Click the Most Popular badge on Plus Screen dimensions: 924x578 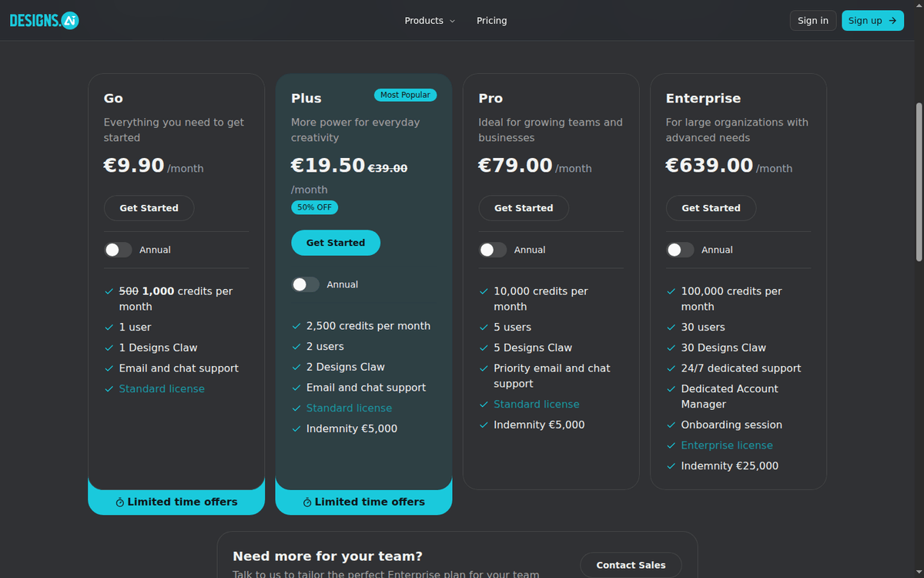405,95
